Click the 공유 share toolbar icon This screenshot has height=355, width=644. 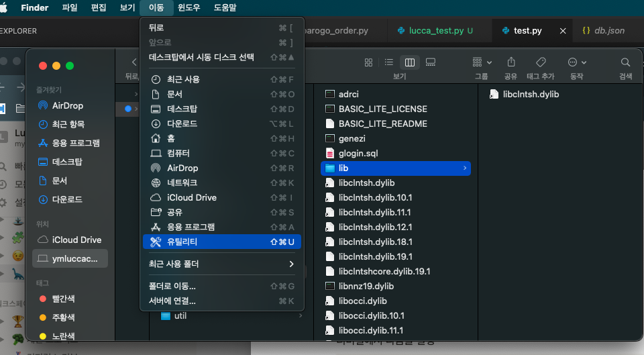coord(511,62)
